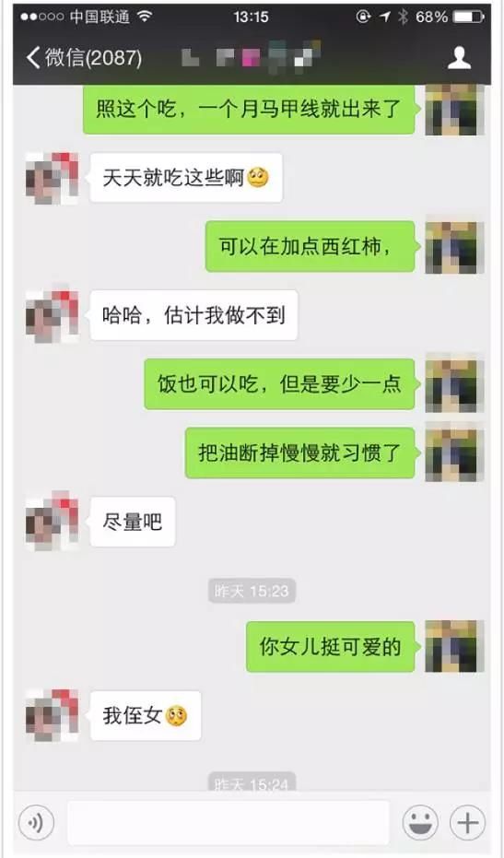
Task: Tap the 你女儿挺可爱的 message bubble
Action: click(331, 646)
